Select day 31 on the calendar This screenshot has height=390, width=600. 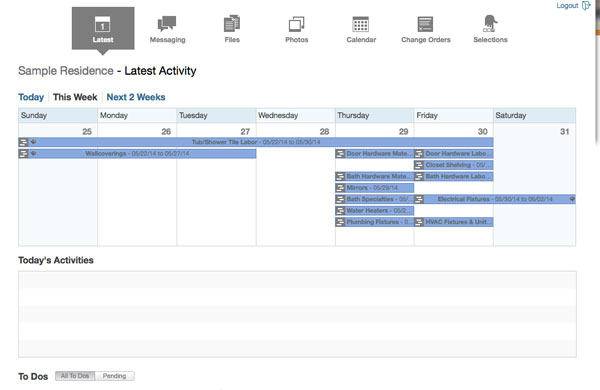pos(564,132)
